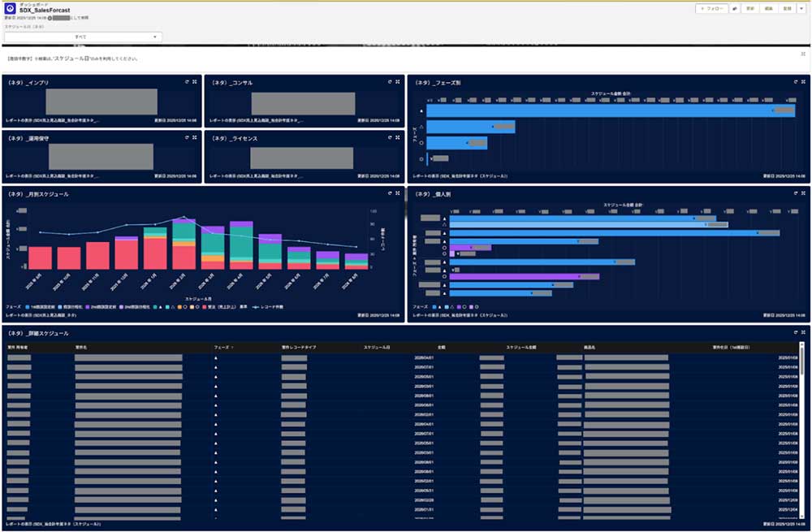This screenshot has width=812, height=532.
Task: Open report link under the (ネタ)_月別スケジュール chart
Action: point(41,314)
